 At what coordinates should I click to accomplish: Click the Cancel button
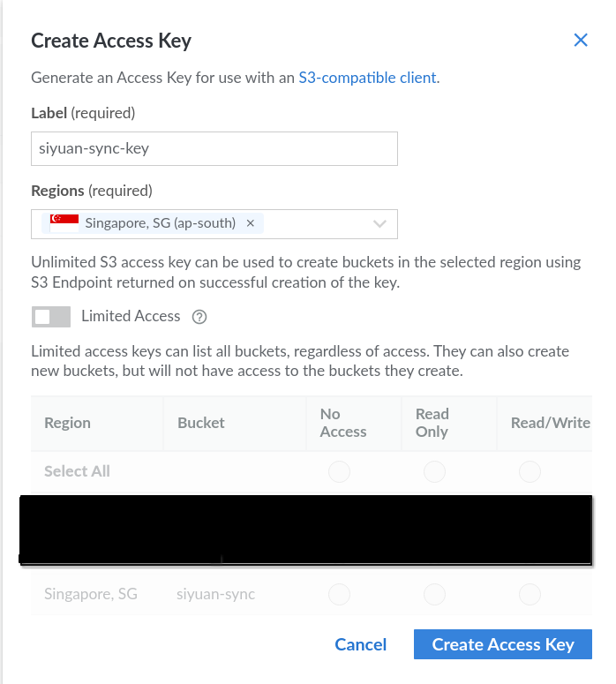click(360, 644)
